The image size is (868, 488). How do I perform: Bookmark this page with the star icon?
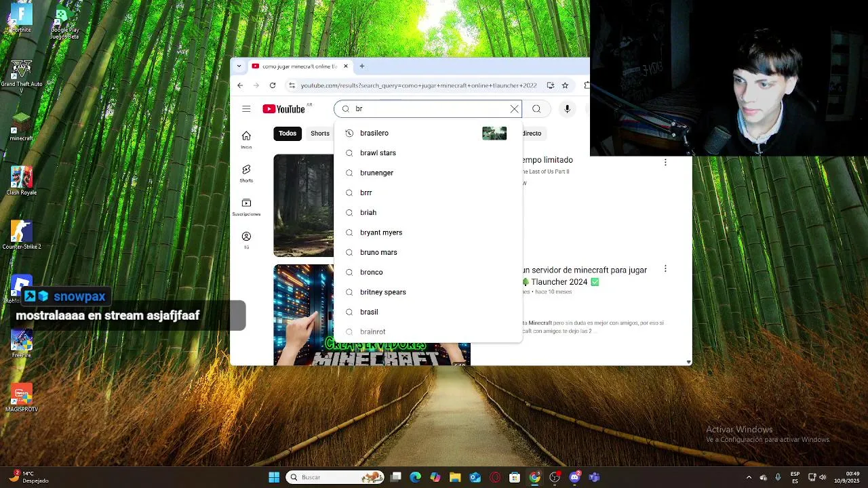565,85
